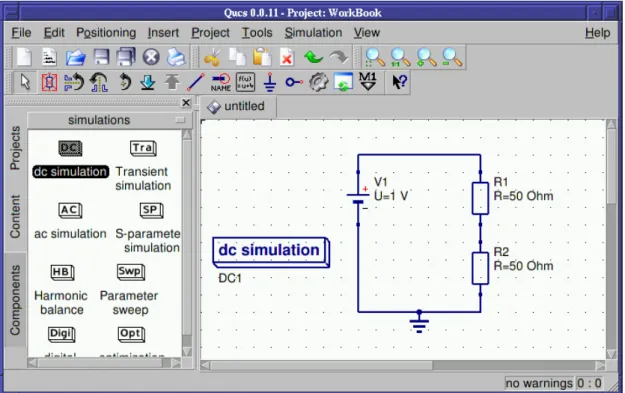
Task: Zoom out with the minus magnifier
Action: coord(452,58)
